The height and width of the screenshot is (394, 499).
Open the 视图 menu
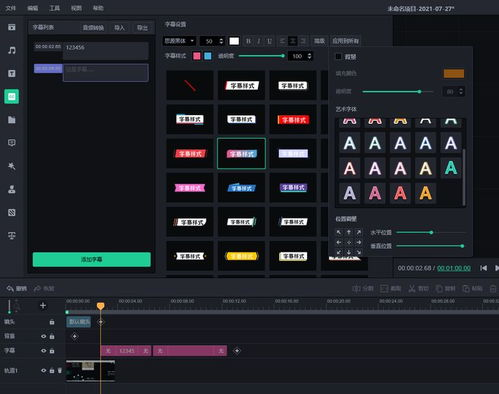pos(76,8)
